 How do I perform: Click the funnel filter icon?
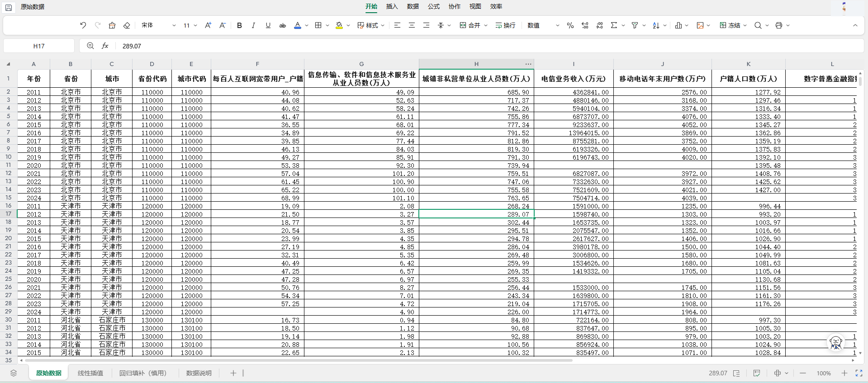(x=635, y=25)
